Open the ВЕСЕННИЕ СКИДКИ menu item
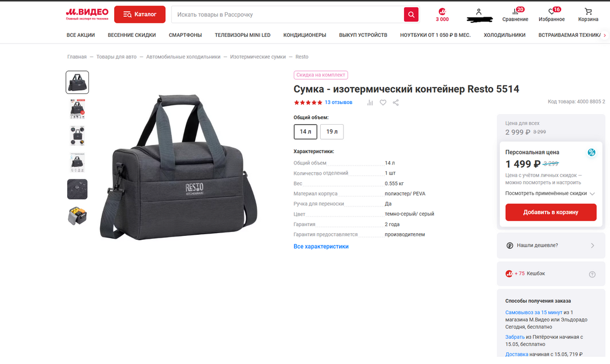This screenshot has width=610, height=364. click(132, 35)
